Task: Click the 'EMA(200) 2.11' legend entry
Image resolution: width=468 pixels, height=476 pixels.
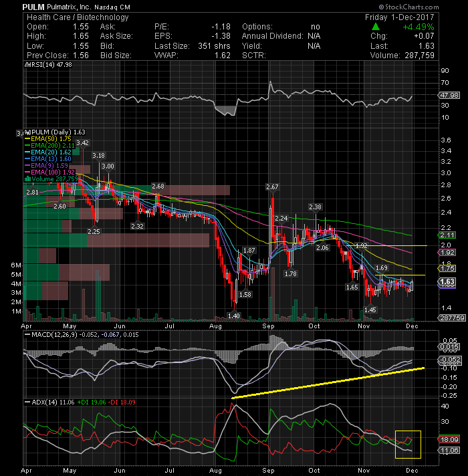Action: [53, 146]
